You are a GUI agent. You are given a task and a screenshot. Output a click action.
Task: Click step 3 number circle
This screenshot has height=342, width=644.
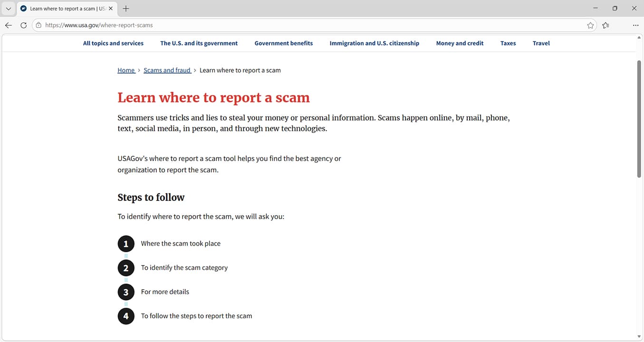point(126,292)
